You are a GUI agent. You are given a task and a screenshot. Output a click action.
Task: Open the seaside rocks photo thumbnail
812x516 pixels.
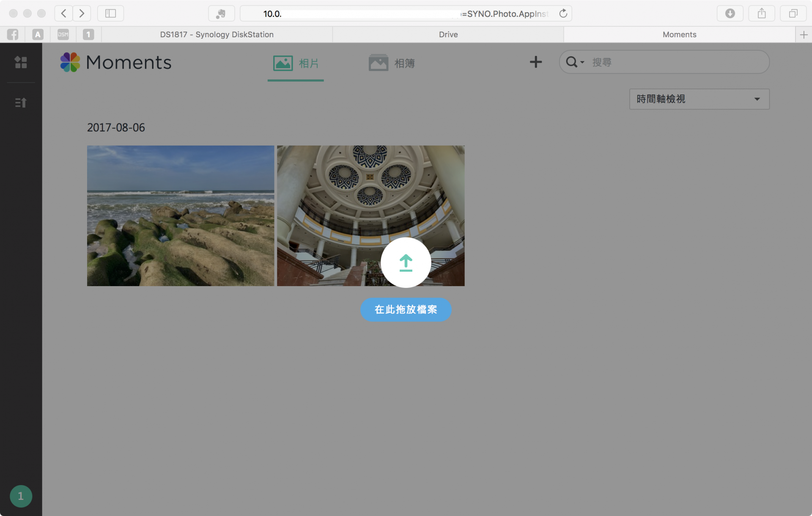point(181,215)
